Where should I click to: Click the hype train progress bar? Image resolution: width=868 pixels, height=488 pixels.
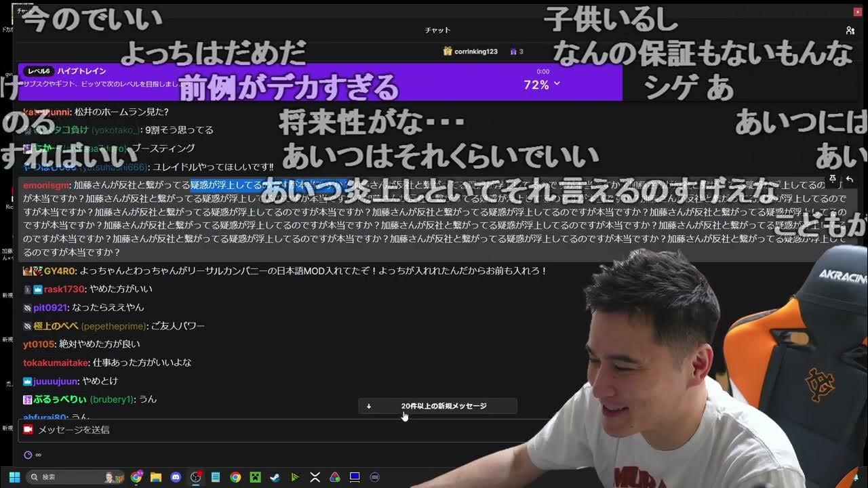point(320,83)
